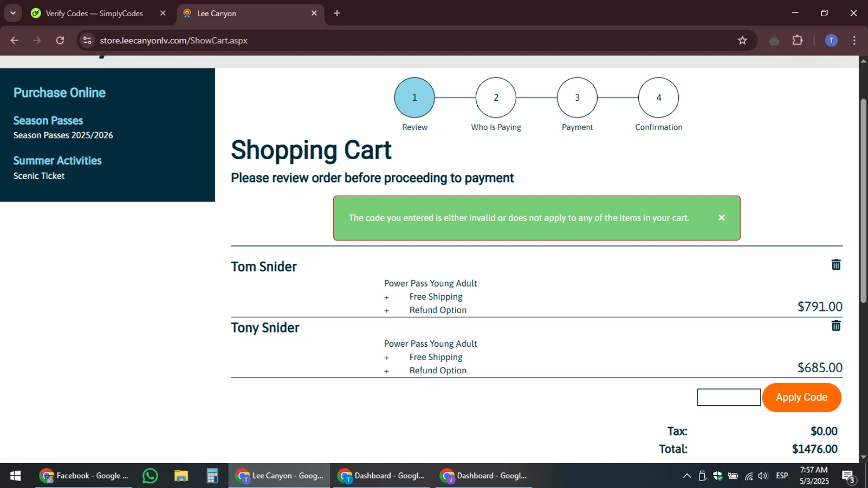Viewport: 868px width, 488px height.
Task: Bookmark this page with star icon
Action: 742,41
